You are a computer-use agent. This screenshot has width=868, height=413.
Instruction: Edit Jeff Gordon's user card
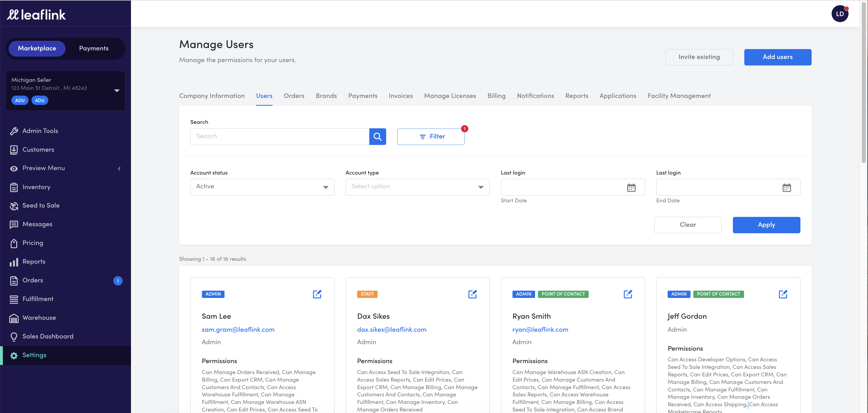coord(783,294)
